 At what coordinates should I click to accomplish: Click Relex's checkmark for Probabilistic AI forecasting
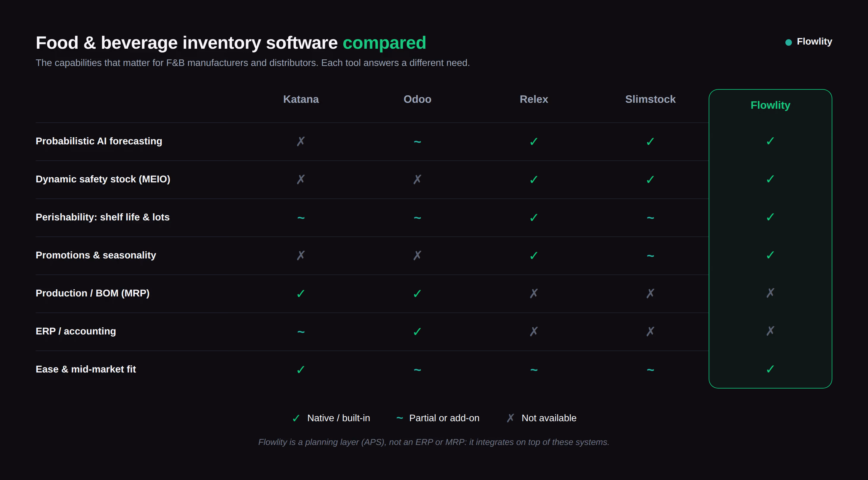(x=534, y=141)
